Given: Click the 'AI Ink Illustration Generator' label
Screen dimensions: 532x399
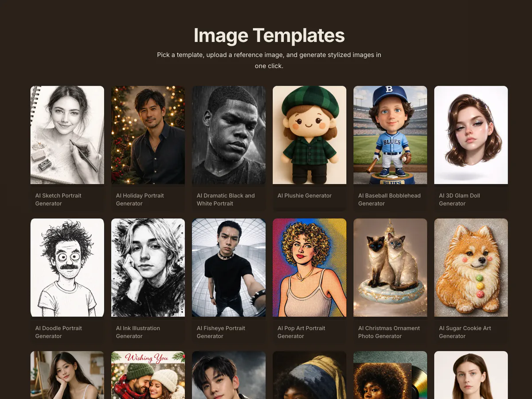Looking at the screenshot, I should coord(138,332).
